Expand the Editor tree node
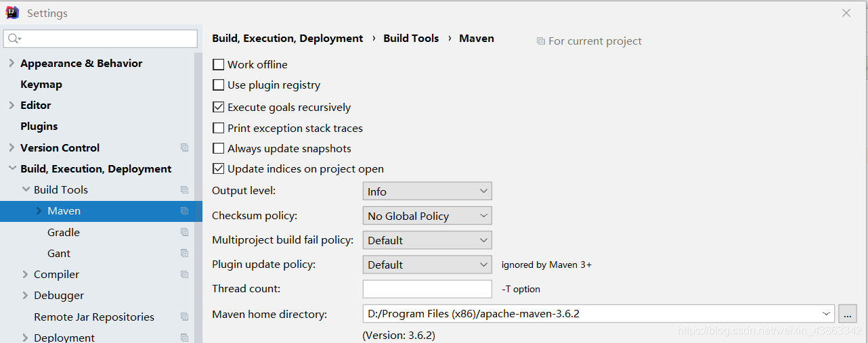 tap(12, 105)
